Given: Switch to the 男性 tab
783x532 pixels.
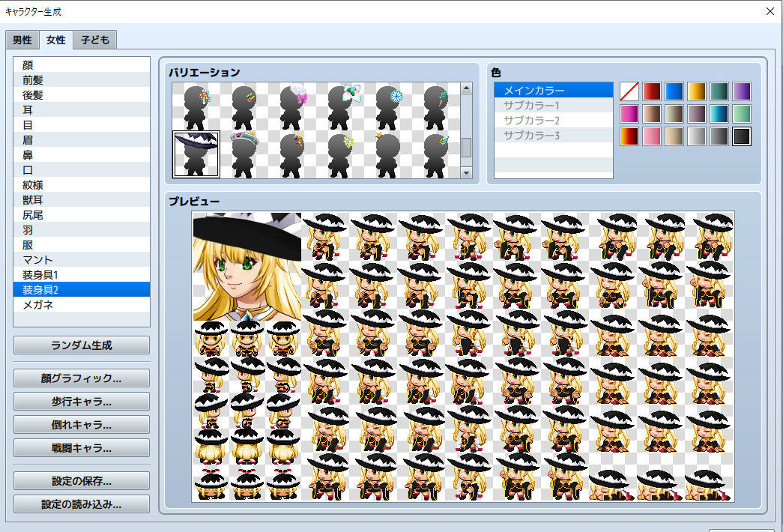Looking at the screenshot, I should (22, 40).
